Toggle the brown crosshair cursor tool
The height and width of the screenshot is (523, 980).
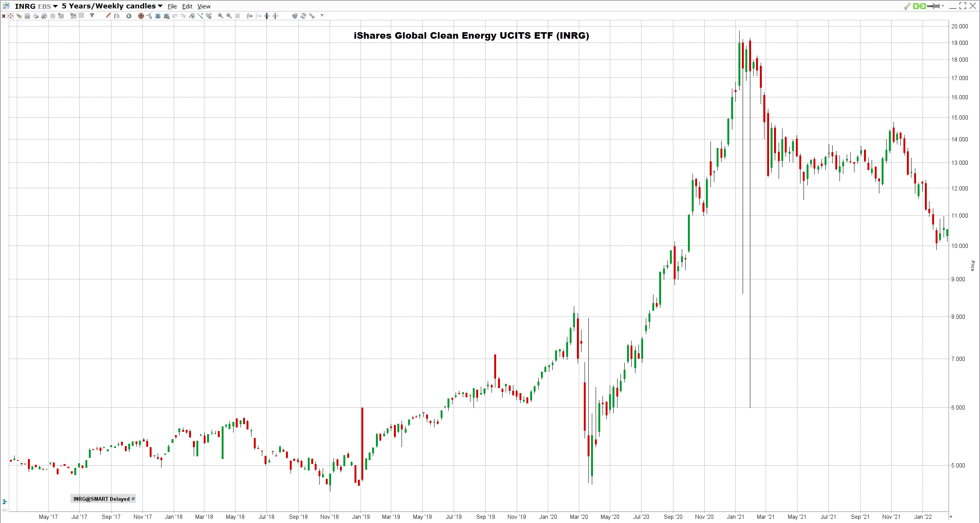[141, 16]
